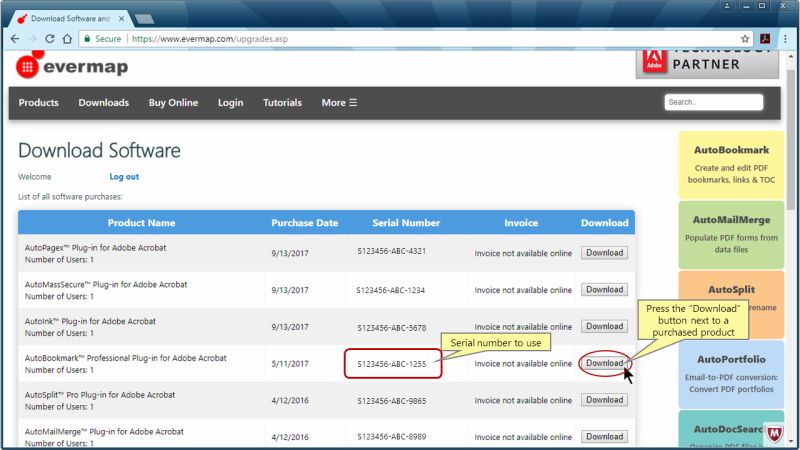Image resolution: width=800 pixels, height=450 pixels.
Task: Click the Purchase Date column header
Action: click(305, 222)
